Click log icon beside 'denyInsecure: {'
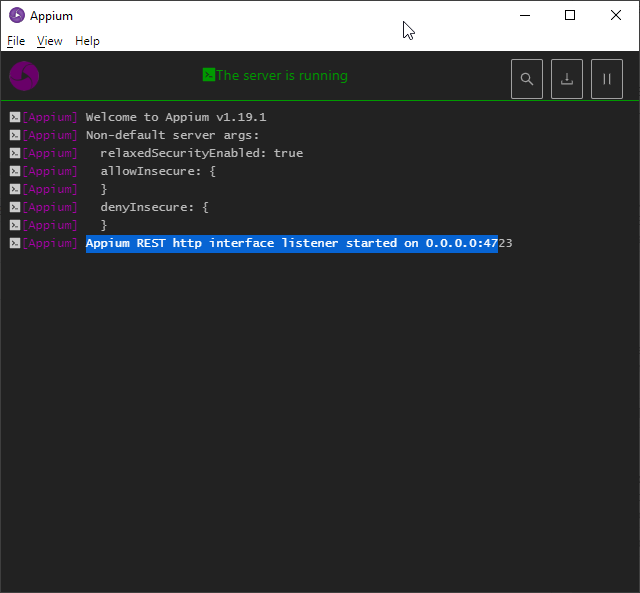This screenshot has width=640, height=593. pos(15,207)
